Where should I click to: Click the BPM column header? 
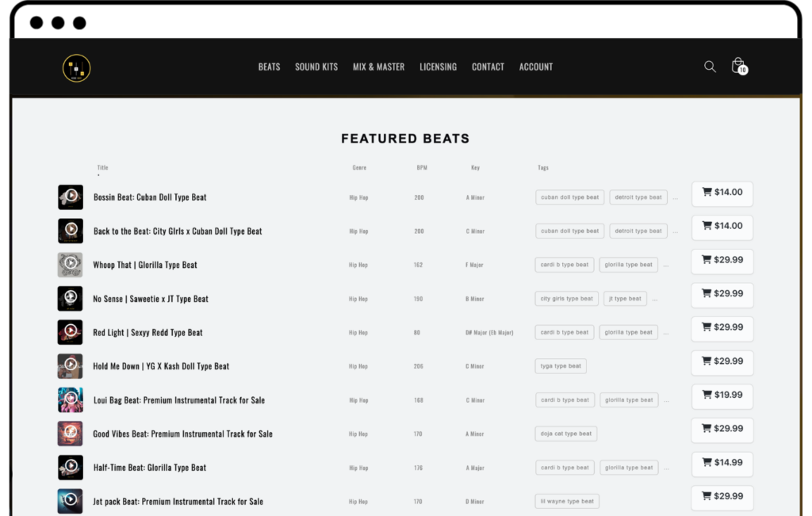(422, 168)
